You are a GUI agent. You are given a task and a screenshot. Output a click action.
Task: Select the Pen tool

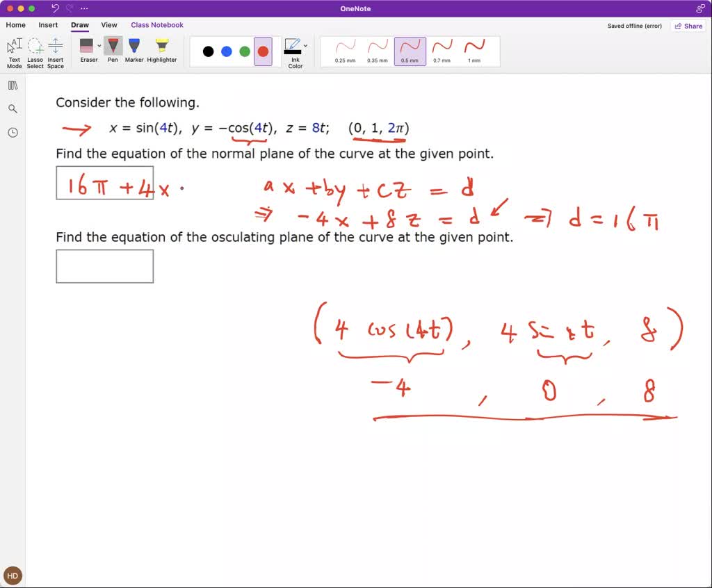pyautogui.click(x=113, y=49)
